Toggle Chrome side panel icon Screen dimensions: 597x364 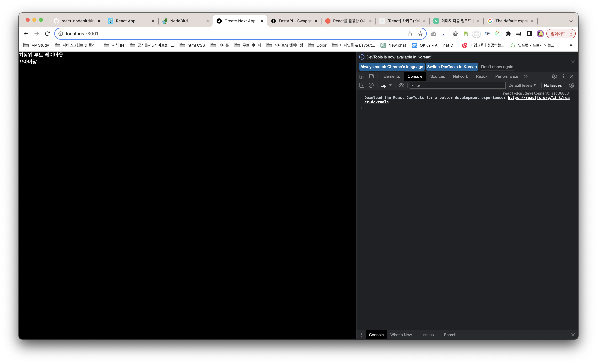(x=530, y=34)
